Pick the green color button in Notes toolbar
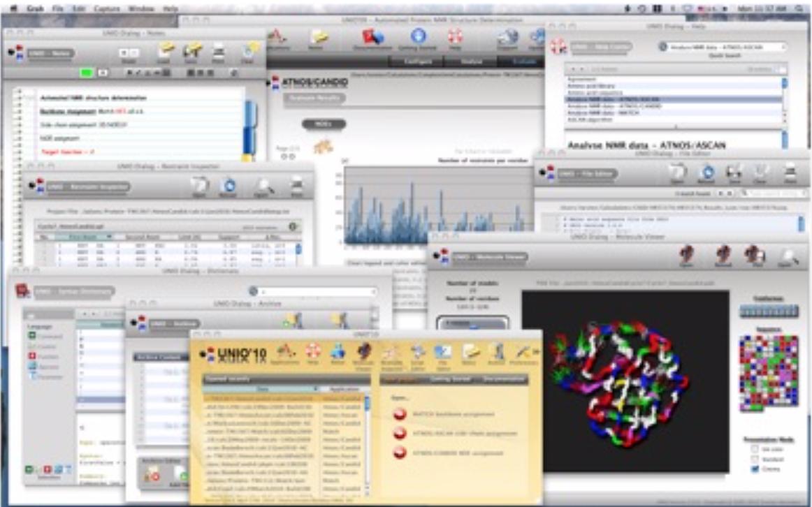812x507 pixels. (x=86, y=73)
